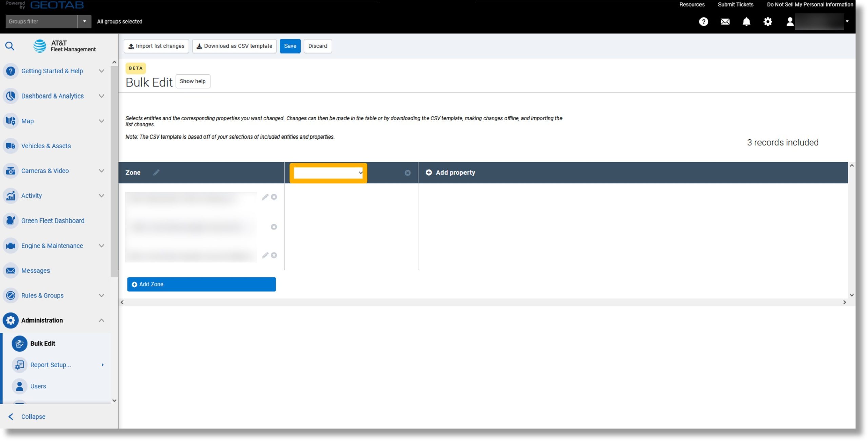Viewport: 868px width, 441px height.
Task: Click the Messages envelope icon in sidebar
Action: 11,271
